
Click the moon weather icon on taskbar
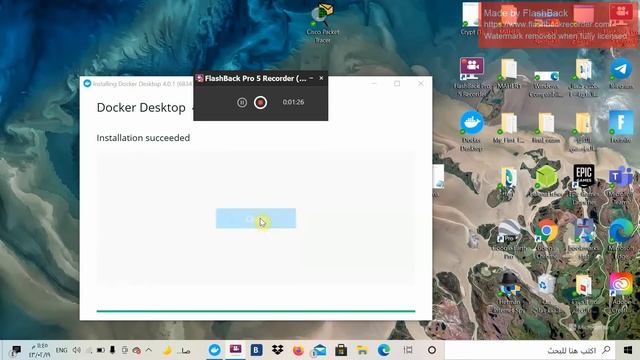167,350
